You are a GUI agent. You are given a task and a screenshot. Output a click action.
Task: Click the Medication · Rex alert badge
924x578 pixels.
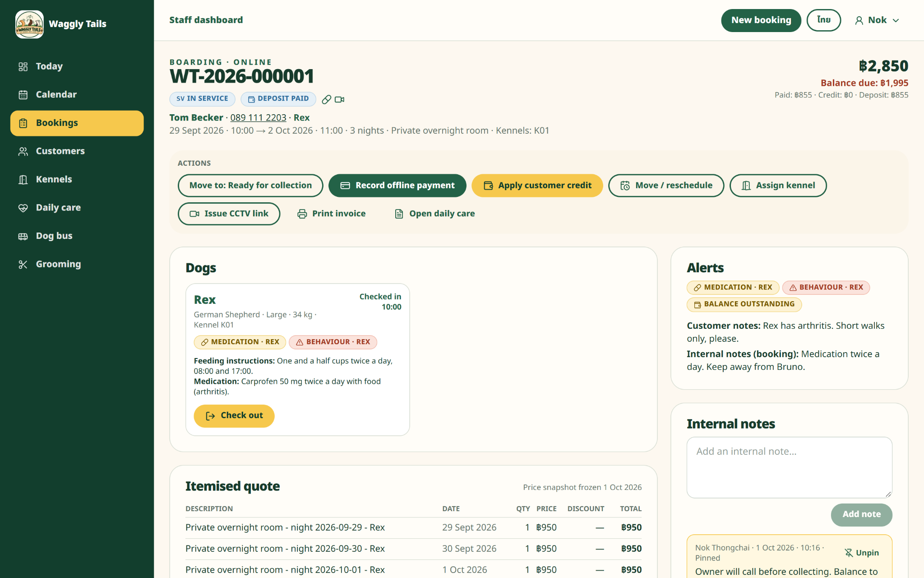tap(733, 288)
